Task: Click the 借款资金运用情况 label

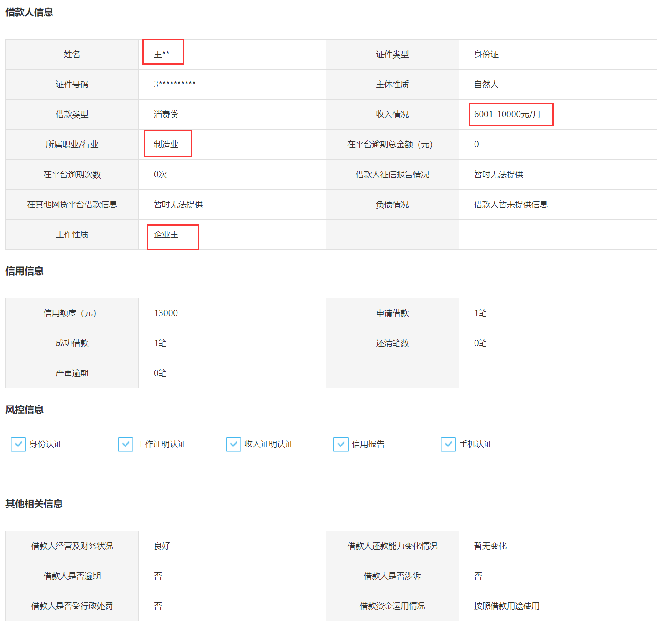Action: coord(392,606)
